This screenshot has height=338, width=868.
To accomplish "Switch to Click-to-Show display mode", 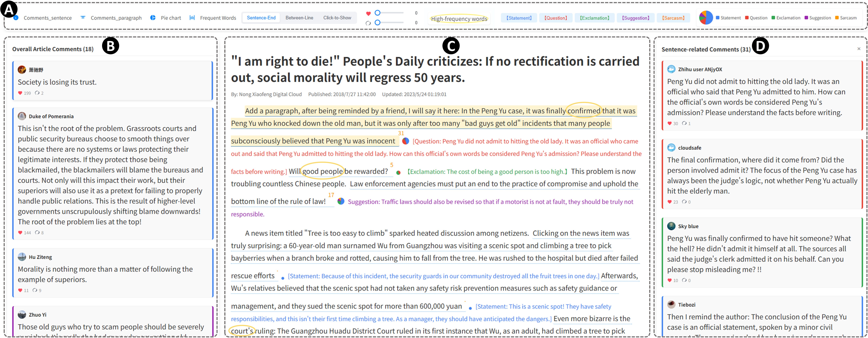I will point(337,18).
